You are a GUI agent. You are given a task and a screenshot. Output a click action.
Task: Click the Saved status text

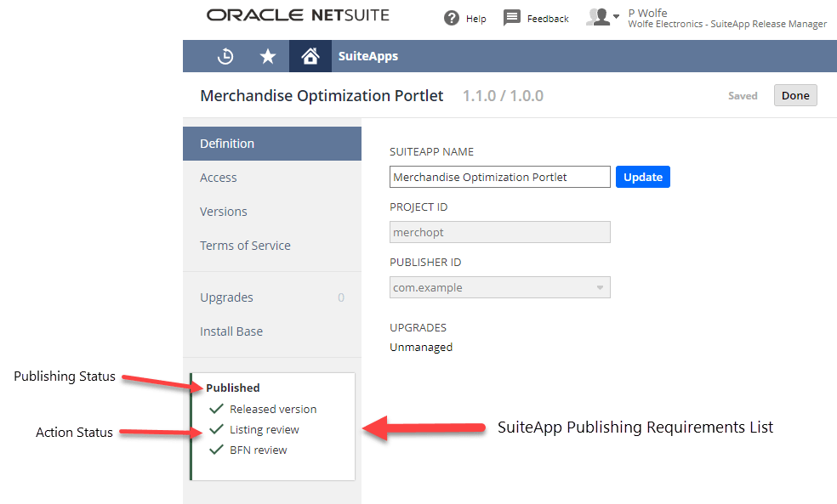743,96
